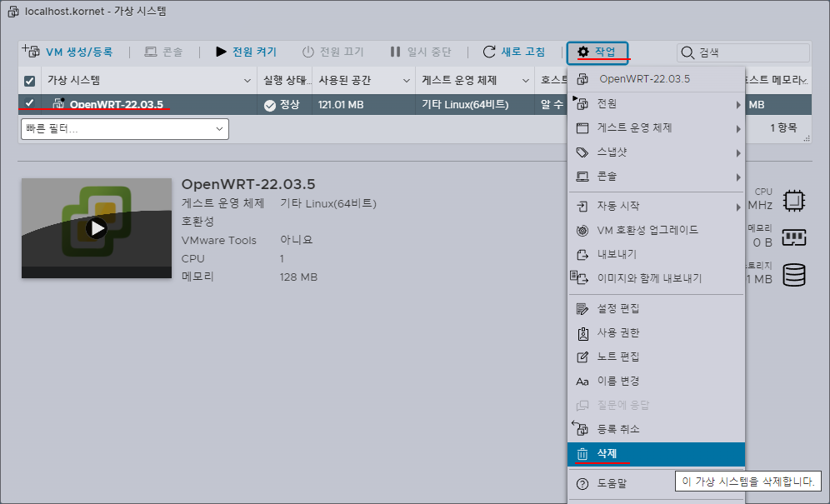
Task: Click the 전원 끄기 toolbar button
Action: click(332, 52)
